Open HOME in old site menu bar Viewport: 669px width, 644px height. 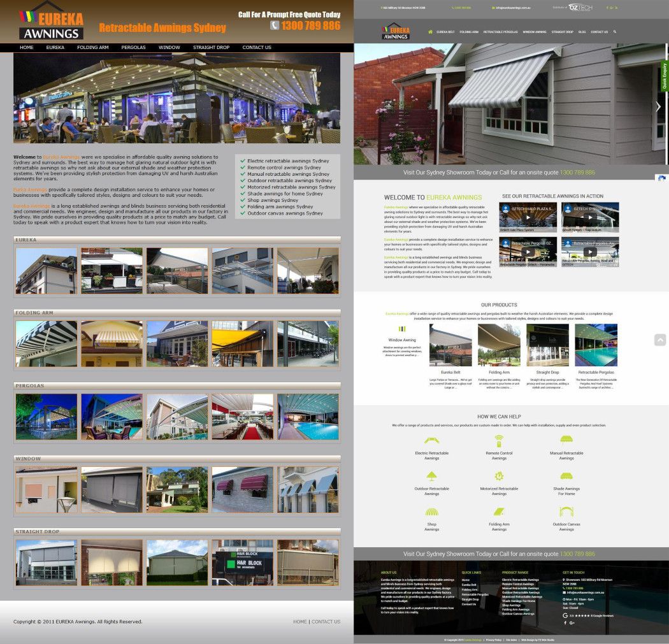pyautogui.click(x=27, y=47)
